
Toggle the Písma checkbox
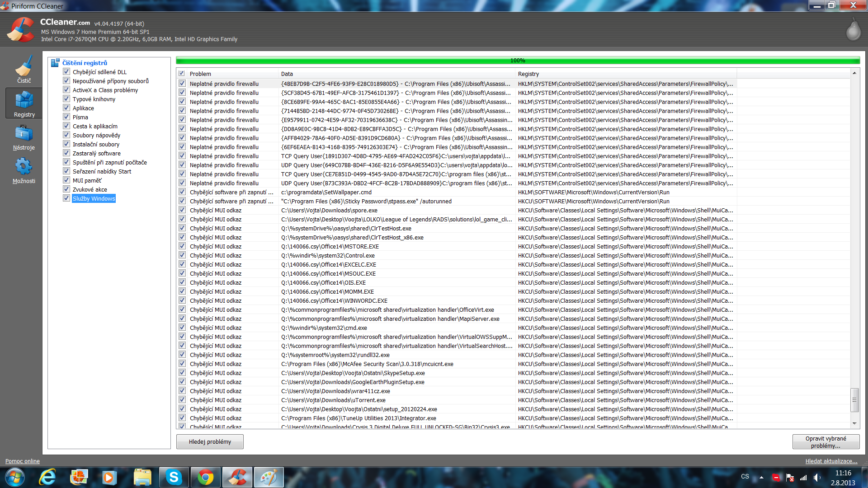[66, 117]
